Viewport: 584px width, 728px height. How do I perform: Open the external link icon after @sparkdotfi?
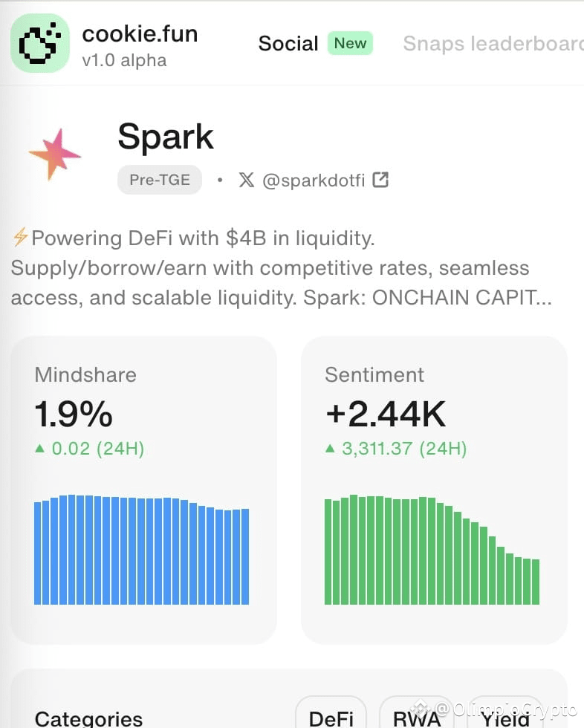pyautogui.click(x=380, y=180)
